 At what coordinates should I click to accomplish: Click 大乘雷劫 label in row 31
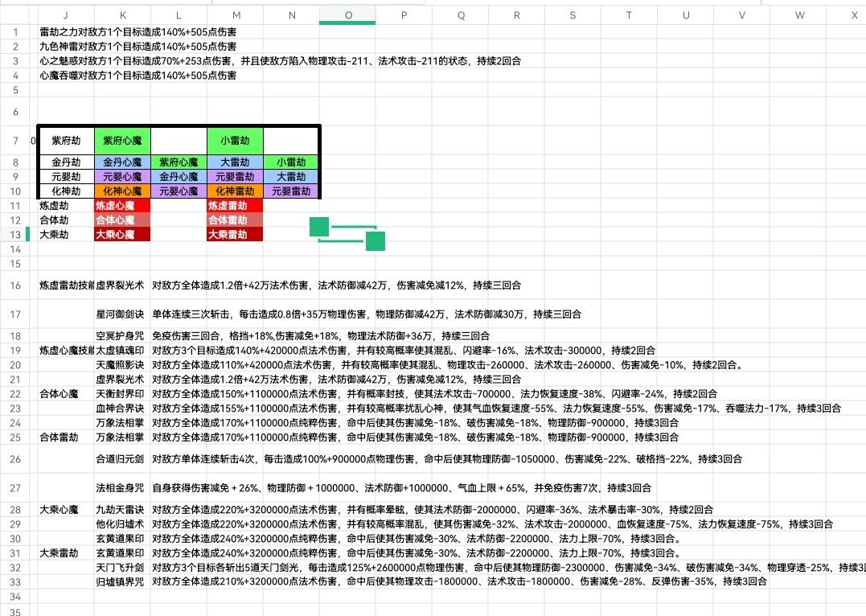click(x=59, y=553)
